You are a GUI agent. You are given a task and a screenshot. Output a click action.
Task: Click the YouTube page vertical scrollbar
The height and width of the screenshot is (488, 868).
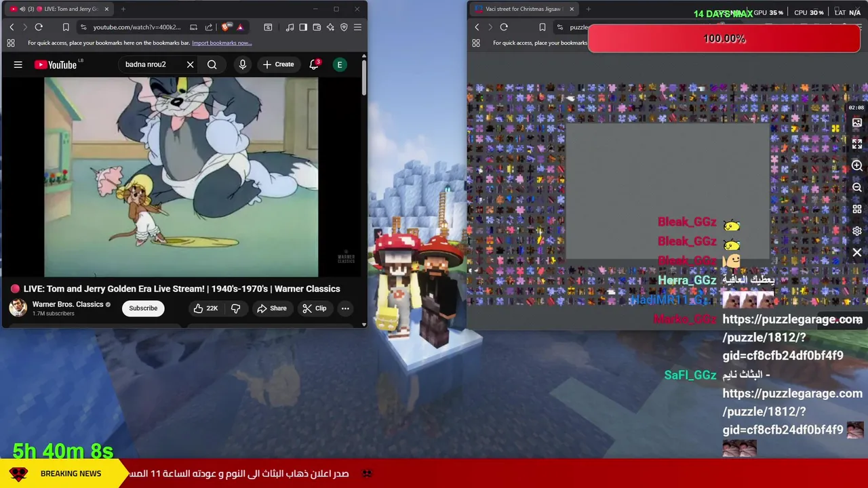(x=364, y=78)
